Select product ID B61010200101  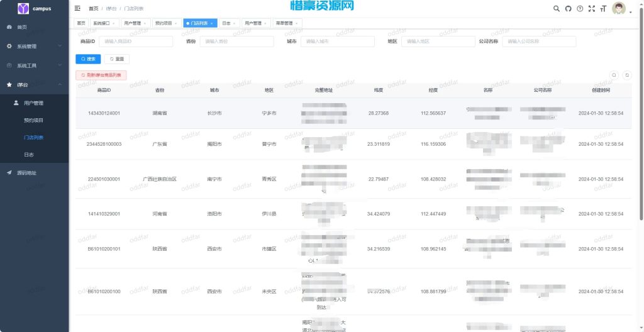click(x=104, y=249)
